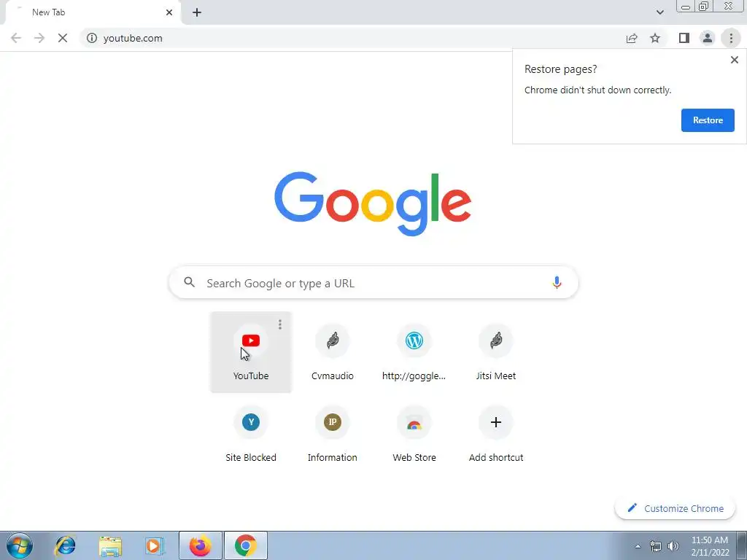Open more actions menu on YouTube tile
The height and width of the screenshot is (560, 747).
tap(280, 324)
